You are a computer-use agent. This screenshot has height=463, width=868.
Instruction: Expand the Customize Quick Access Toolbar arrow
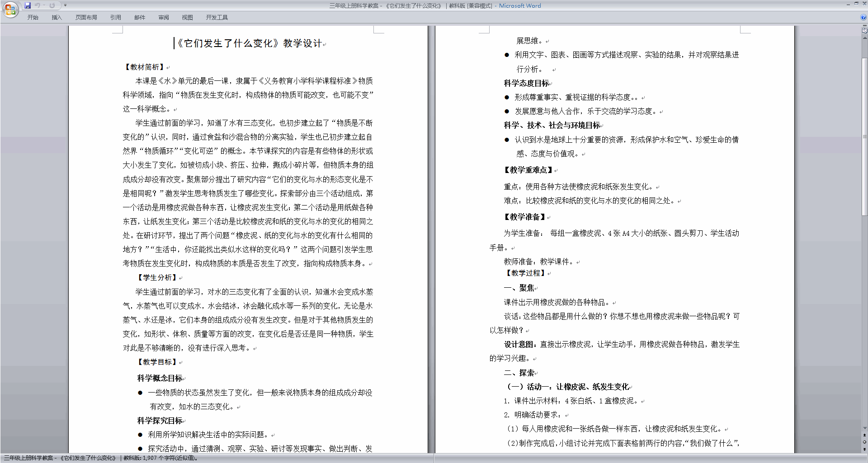point(65,5)
